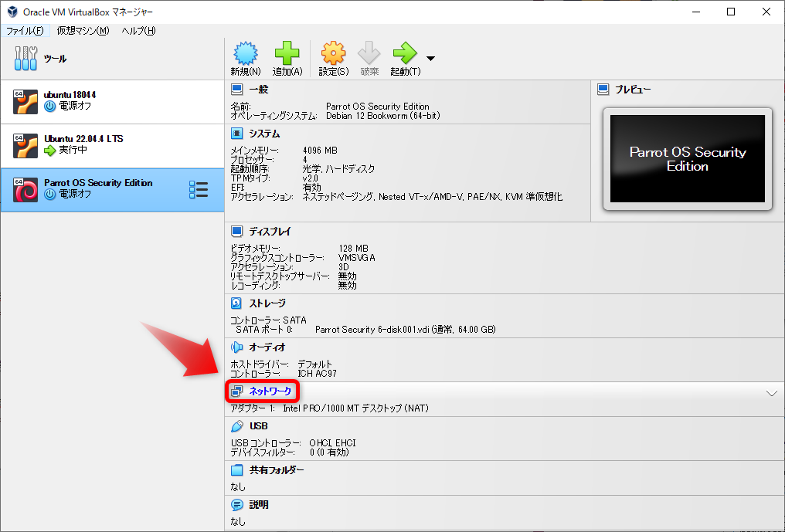The width and height of the screenshot is (785, 532).
Task: Click the ストレージ disk icon
Action: pos(236,303)
